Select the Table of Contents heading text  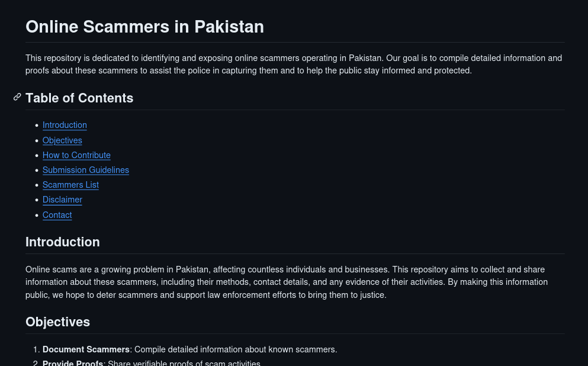pos(79,98)
